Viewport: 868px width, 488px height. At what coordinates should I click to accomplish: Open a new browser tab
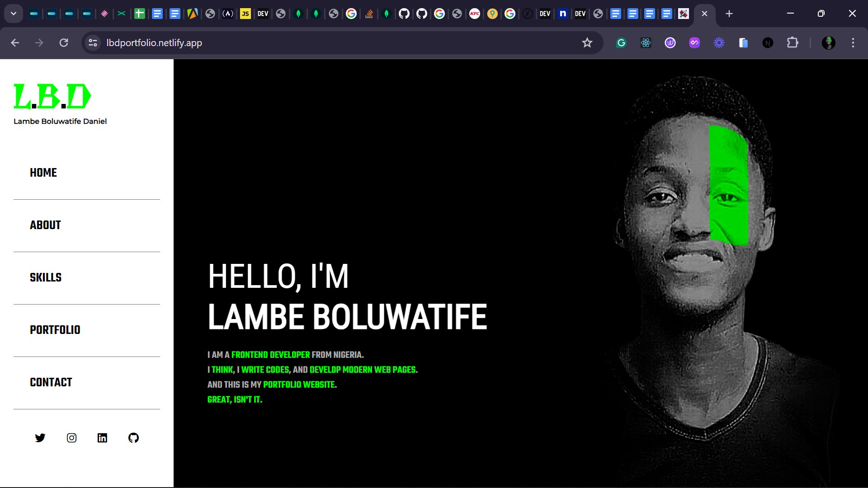[729, 14]
